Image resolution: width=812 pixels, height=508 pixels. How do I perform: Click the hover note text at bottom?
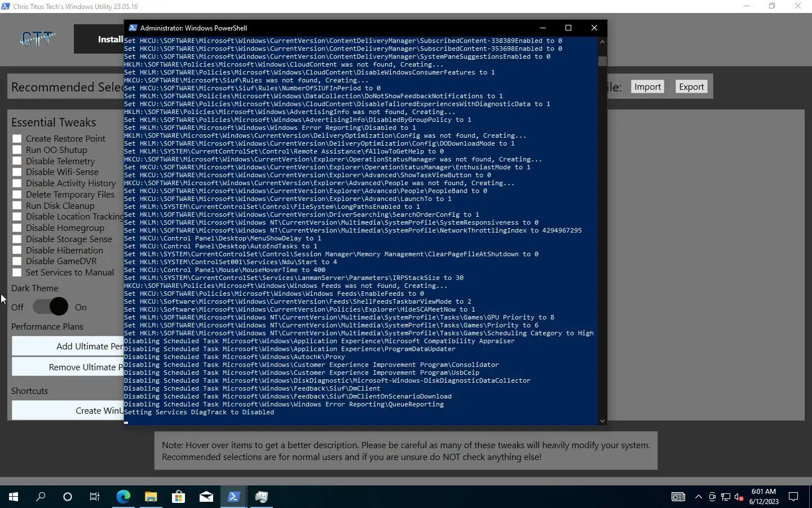pos(406,451)
